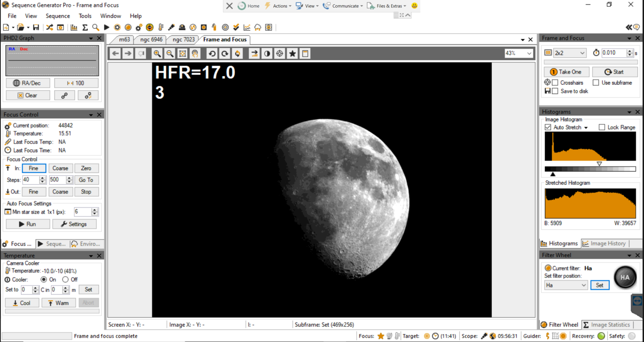Enable Save to disk checkbox
Image resolution: width=644 pixels, height=342 pixels.
click(x=555, y=91)
